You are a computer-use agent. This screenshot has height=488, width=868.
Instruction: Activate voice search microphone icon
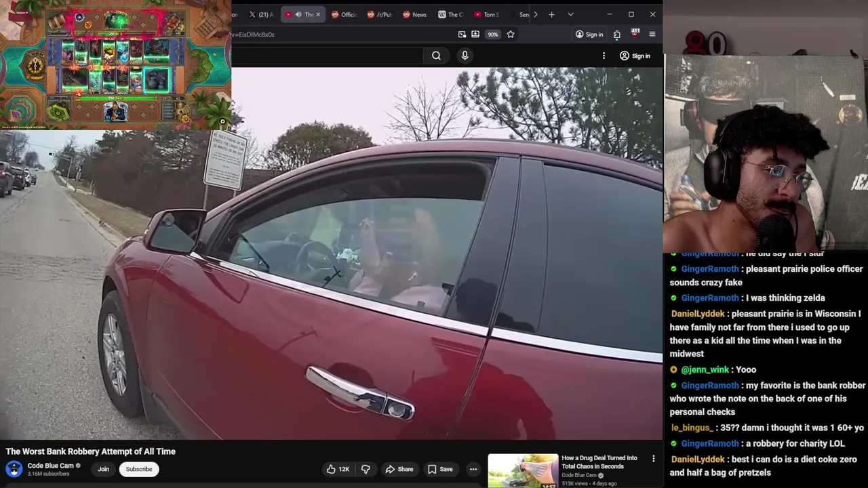(x=465, y=56)
